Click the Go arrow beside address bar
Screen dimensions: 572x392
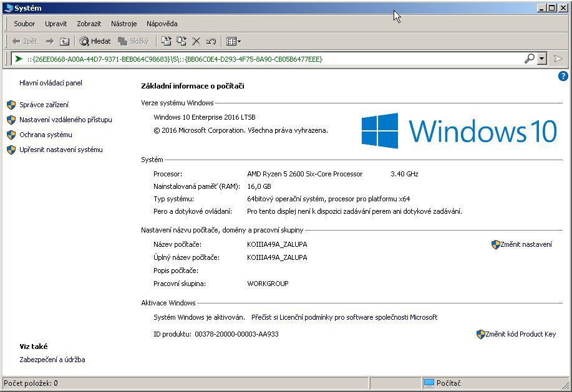[x=558, y=59]
